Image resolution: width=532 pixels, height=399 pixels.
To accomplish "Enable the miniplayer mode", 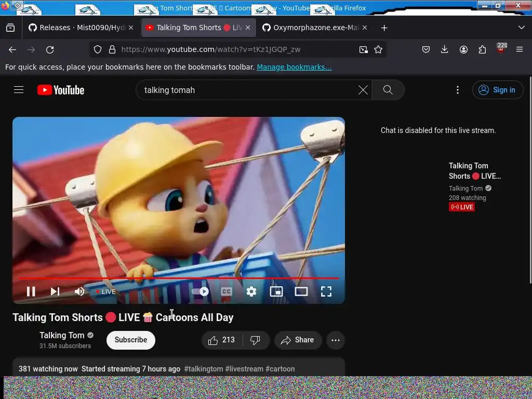I will pos(276,291).
